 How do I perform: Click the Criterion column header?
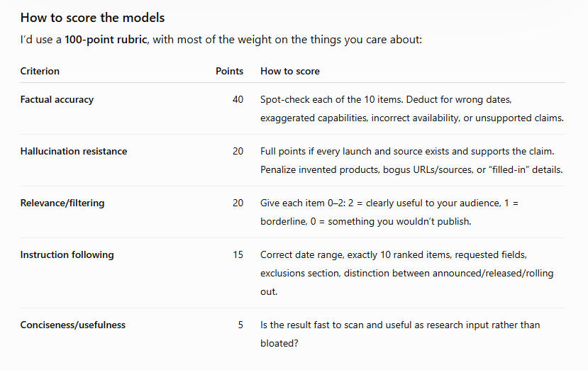pos(40,71)
